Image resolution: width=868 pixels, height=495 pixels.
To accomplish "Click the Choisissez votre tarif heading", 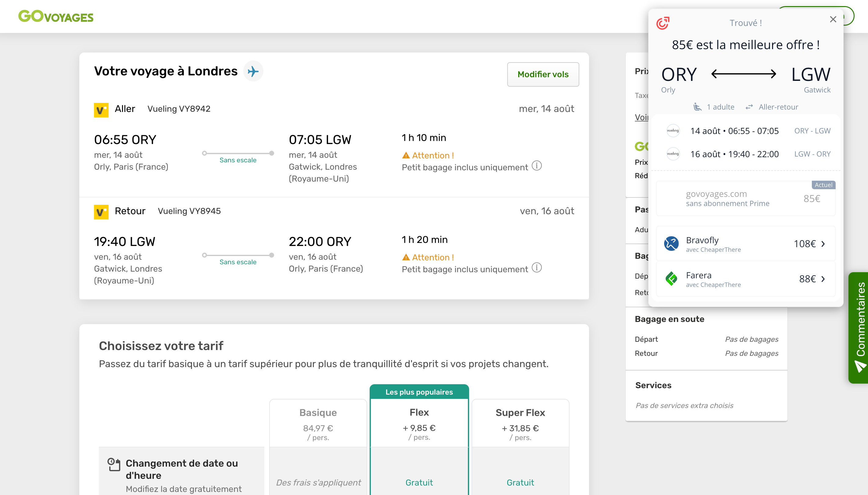I will click(x=161, y=346).
